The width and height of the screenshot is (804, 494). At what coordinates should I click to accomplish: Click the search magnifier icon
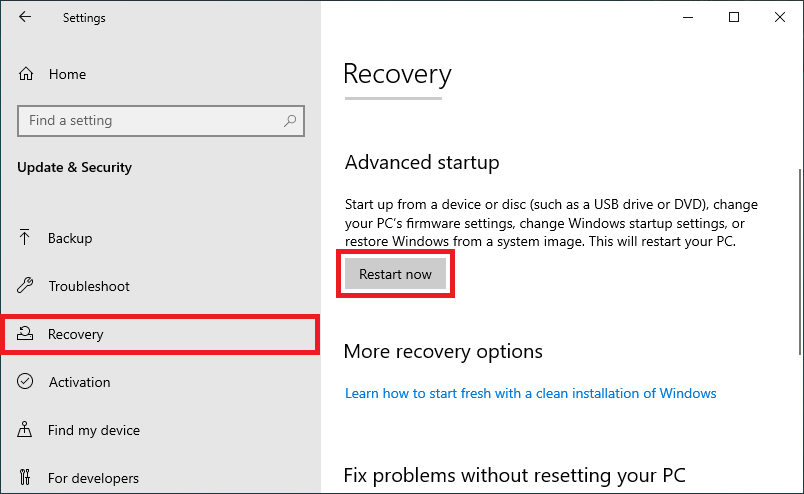click(x=290, y=121)
